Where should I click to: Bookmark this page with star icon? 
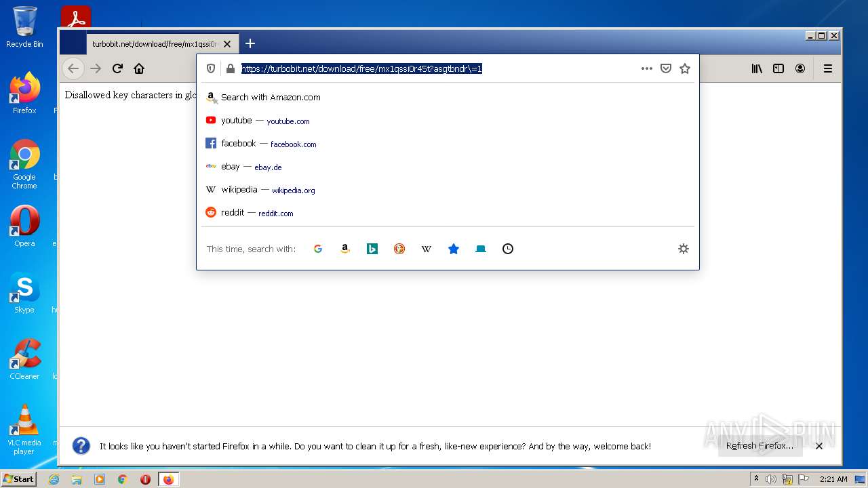pyautogui.click(x=685, y=68)
